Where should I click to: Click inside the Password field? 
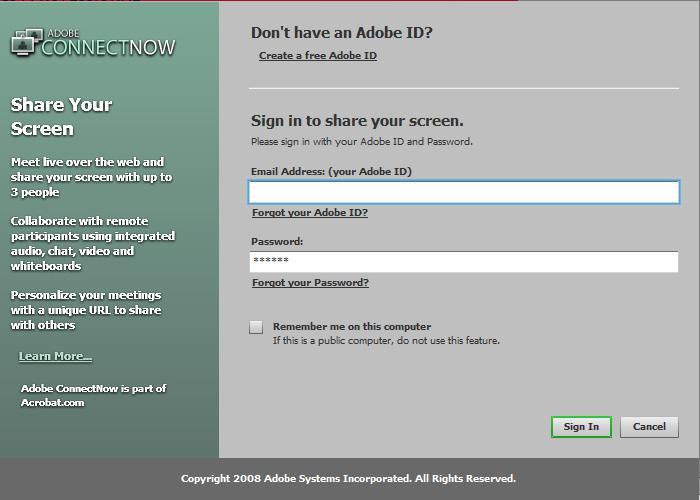coord(463,262)
